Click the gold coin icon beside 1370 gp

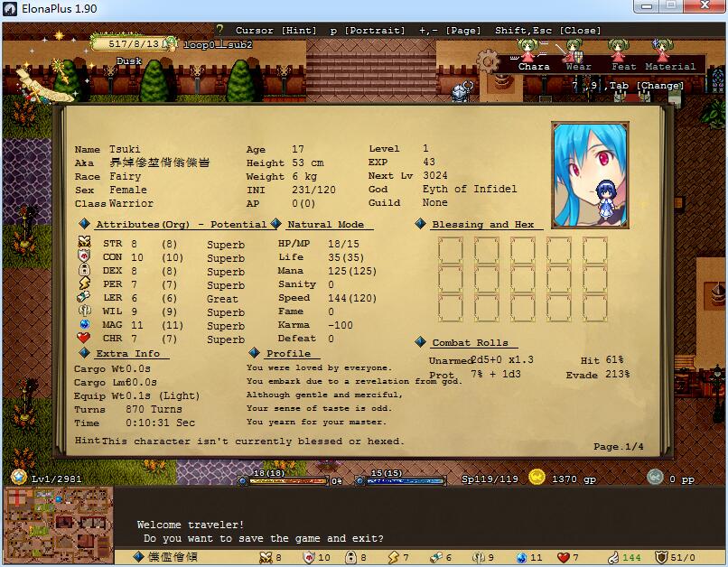(x=537, y=478)
